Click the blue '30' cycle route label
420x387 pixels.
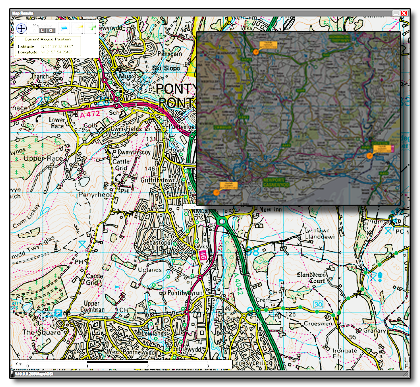(318, 304)
